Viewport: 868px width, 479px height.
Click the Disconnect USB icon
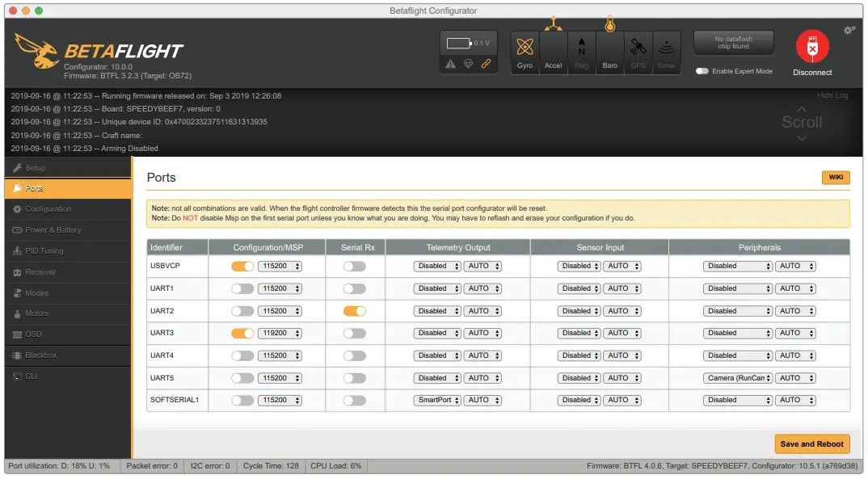click(812, 47)
